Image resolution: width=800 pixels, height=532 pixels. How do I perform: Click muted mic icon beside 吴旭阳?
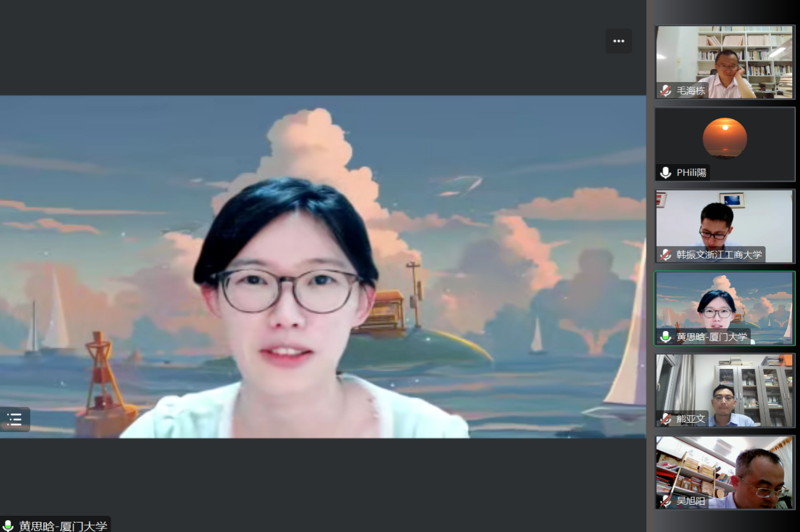(x=666, y=501)
